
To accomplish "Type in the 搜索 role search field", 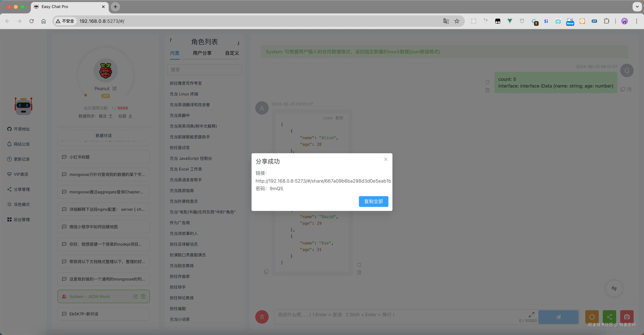I will tap(204, 70).
